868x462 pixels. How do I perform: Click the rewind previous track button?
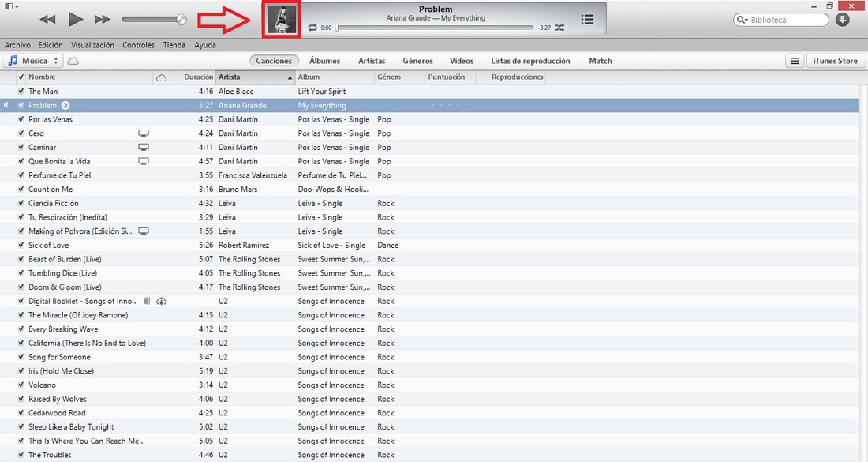tap(47, 20)
